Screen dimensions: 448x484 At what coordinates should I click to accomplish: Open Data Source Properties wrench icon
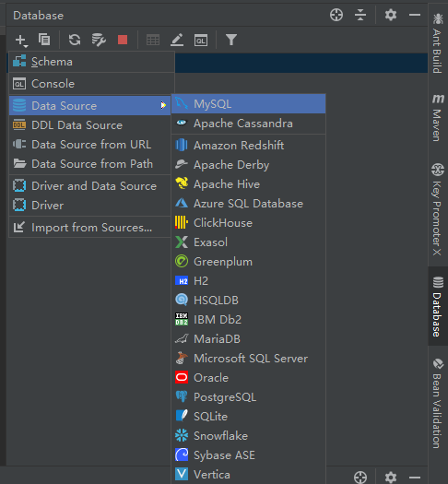point(99,40)
